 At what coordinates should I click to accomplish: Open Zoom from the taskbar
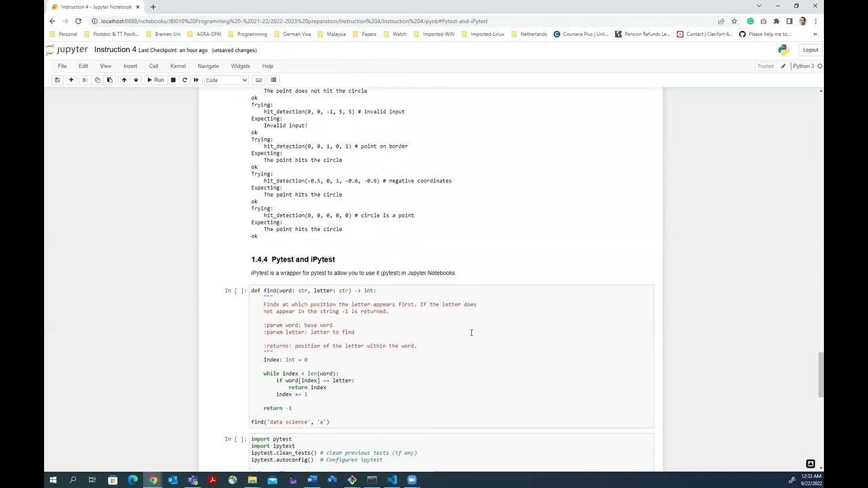pyautogui.click(x=412, y=480)
